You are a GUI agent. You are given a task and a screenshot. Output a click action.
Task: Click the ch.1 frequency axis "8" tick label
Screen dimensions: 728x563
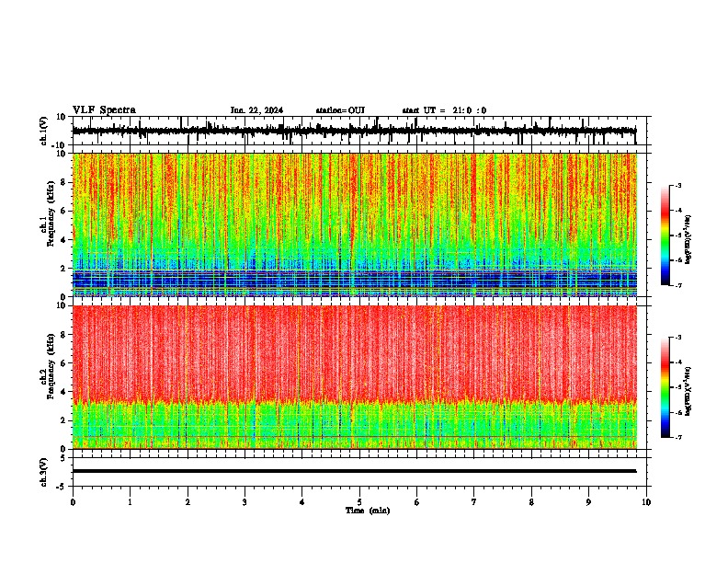(63, 182)
